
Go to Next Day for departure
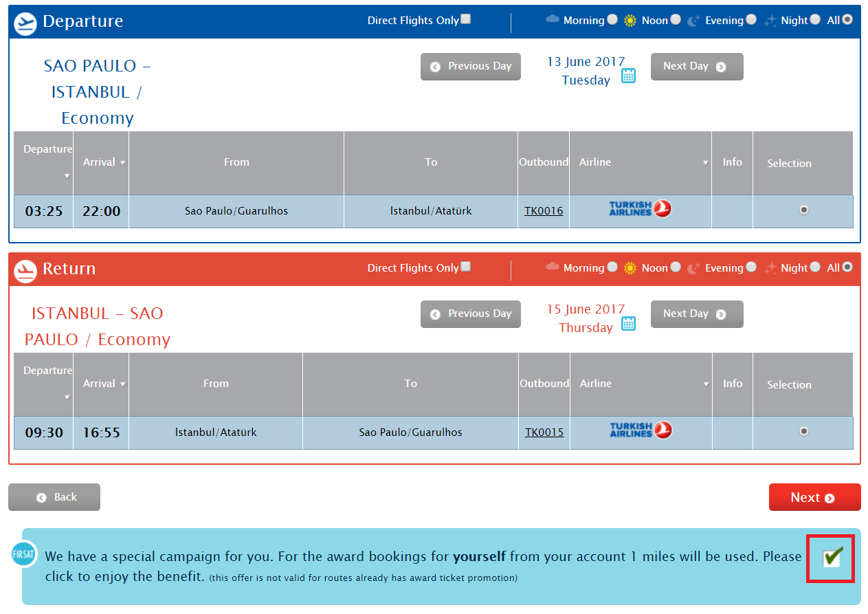pos(697,67)
